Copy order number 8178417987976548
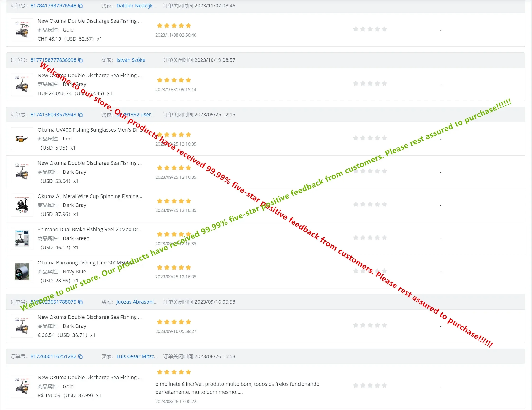Image resolution: width=532 pixels, height=410 pixels. click(80, 5)
